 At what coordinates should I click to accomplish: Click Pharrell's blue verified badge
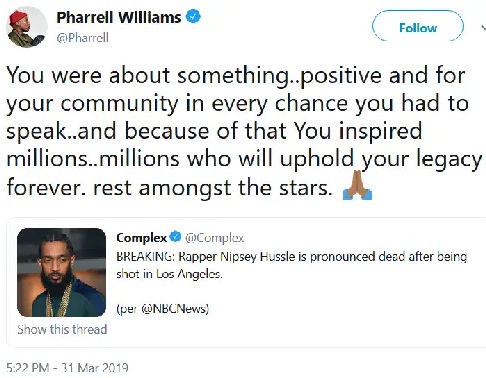[193, 17]
